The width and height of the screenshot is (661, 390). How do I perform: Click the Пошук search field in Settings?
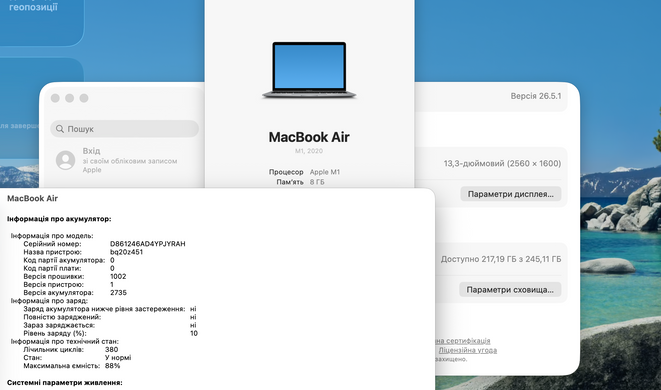pos(124,129)
